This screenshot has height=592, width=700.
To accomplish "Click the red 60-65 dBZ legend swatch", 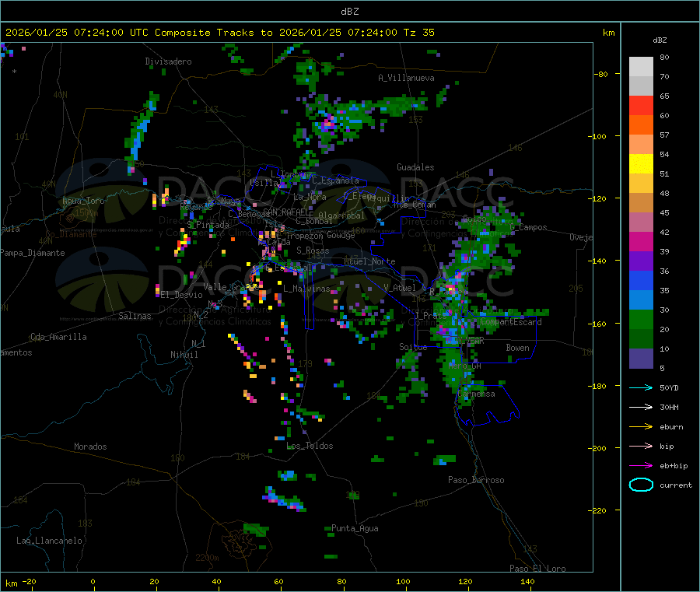I will pos(641,105).
